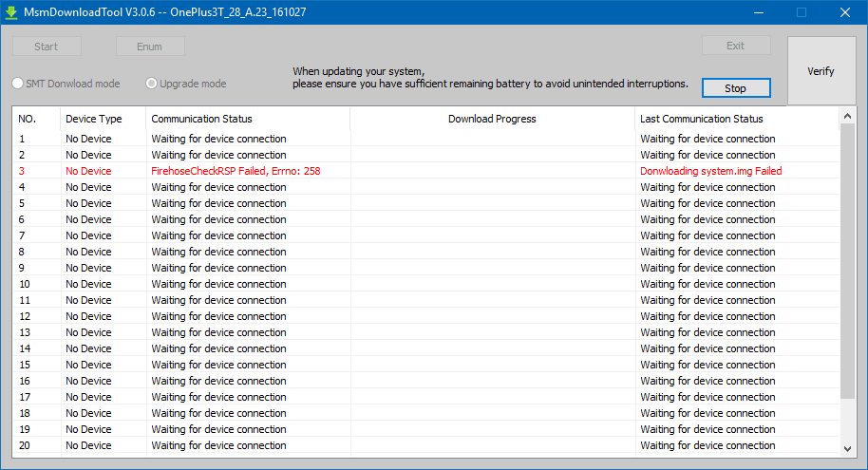Image resolution: width=868 pixels, height=470 pixels.
Task: Click 'No Device' in row 15
Action: click(x=88, y=365)
